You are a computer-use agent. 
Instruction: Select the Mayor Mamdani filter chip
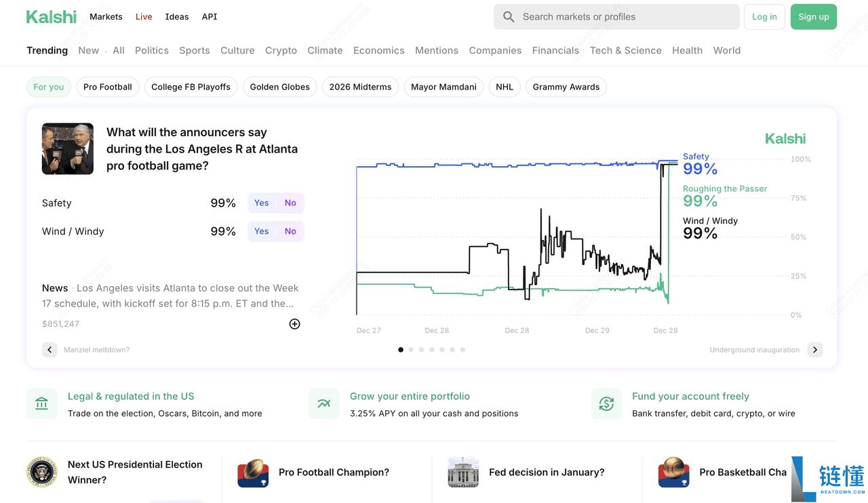444,87
